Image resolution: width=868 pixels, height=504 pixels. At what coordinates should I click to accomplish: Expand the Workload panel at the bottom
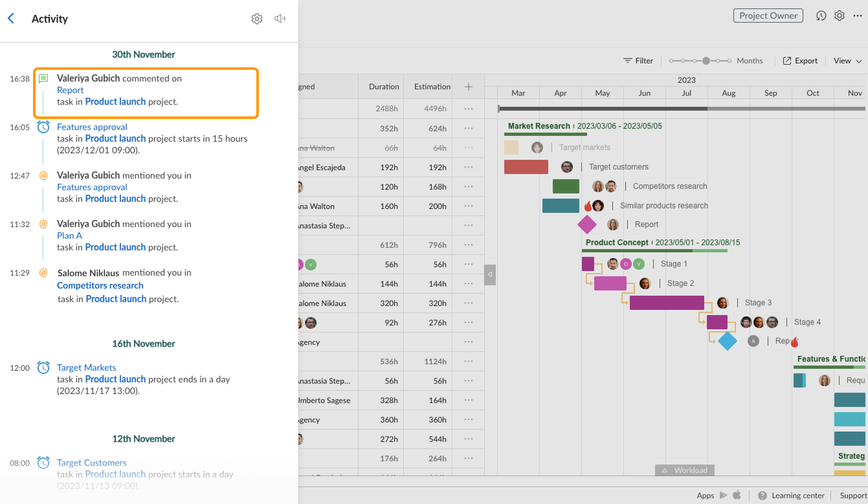point(685,470)
